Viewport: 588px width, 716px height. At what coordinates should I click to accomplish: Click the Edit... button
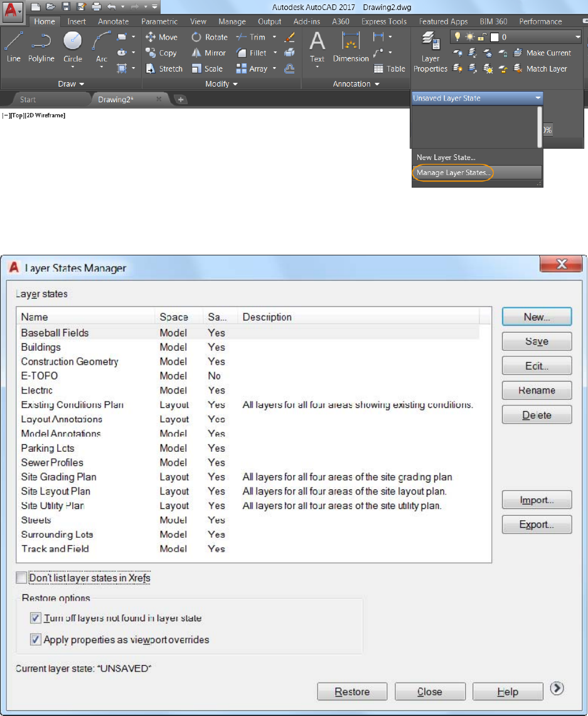[x=537, y=366]
